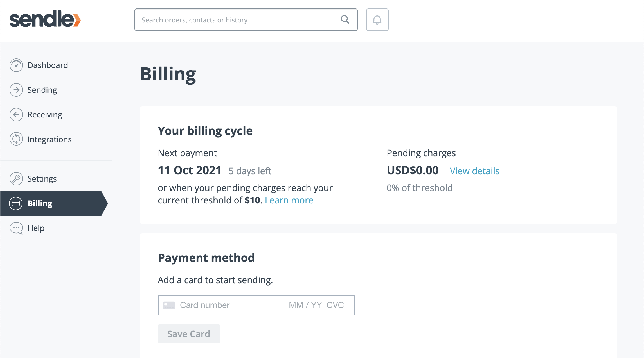The image size is (644, 358).
Task: Click the Sending arrow icon
Action: pos(16,90)
